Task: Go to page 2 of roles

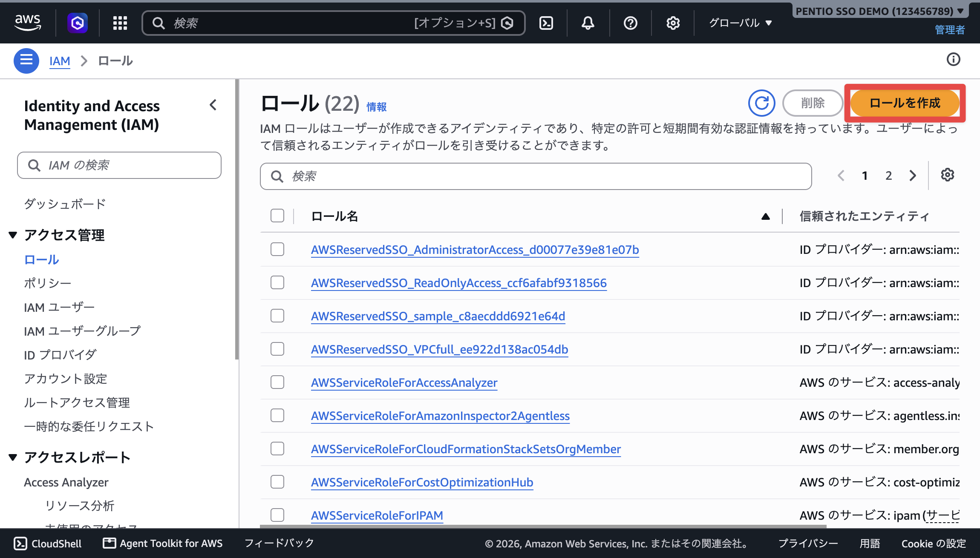Action: pyautogui.click(x=888, y=175)
